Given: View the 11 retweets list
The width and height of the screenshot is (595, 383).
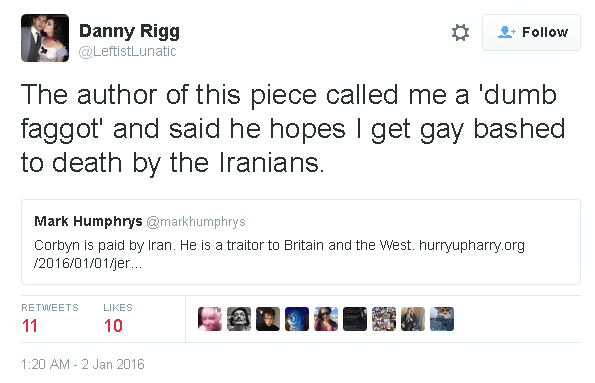Looking at the screenshot, I should pyautogui.click(x=50, y=318).
